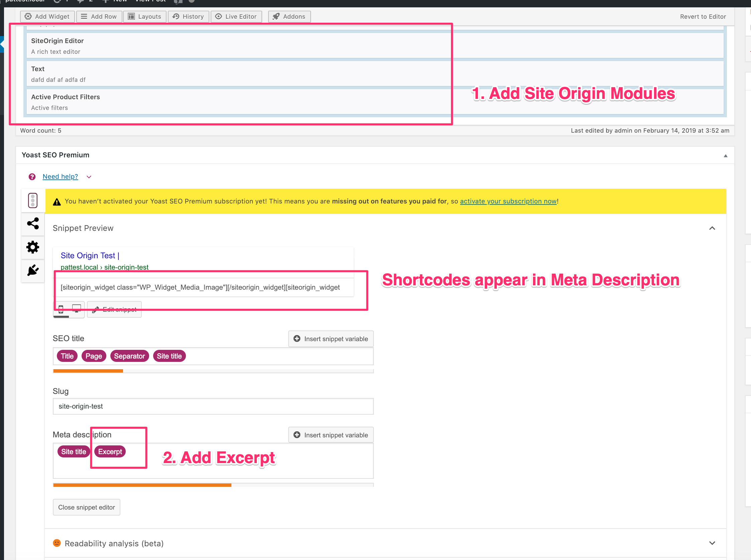This screenshot has height=560, width=751.
Task: Open the Add Widget dialog
Action: [x=47, y=16]
